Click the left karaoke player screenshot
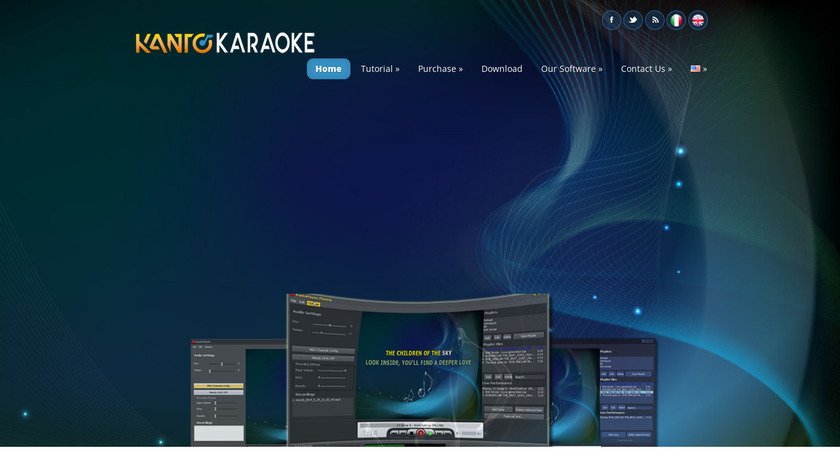The width and height of the screenshot is (840, 472). pos(239,392)
